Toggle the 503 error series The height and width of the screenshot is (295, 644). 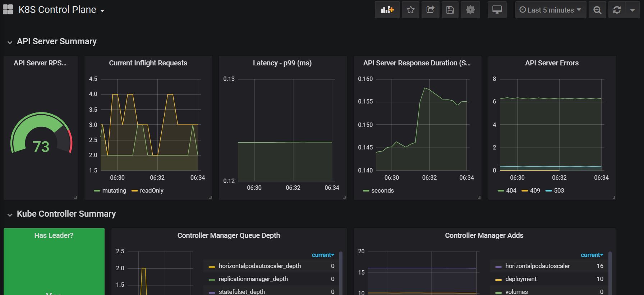[x=558, y=190]
